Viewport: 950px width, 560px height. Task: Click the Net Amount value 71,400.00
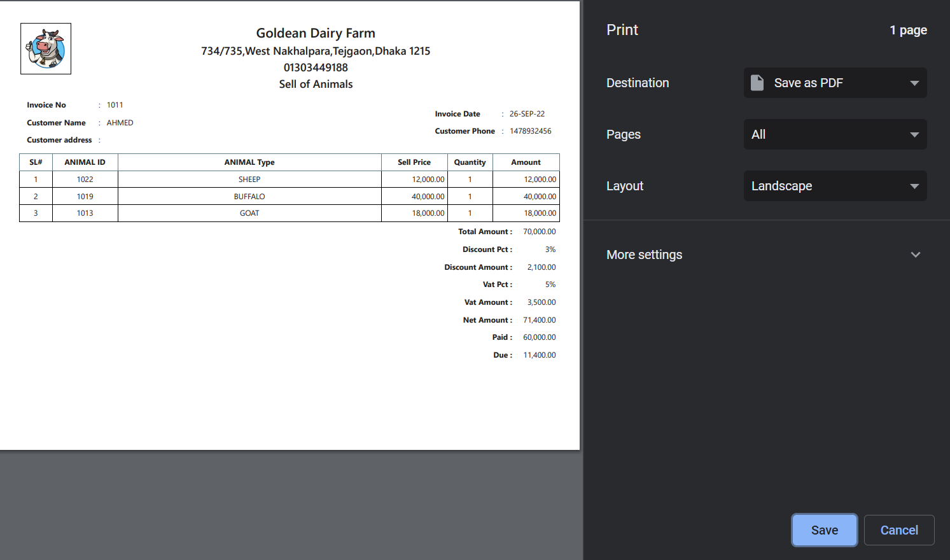pos(540,320)
